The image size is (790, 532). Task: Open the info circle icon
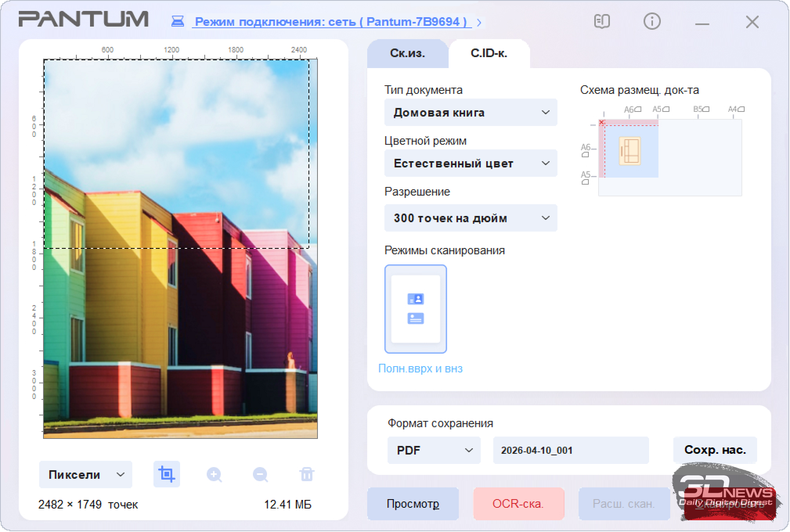point(652,22)
